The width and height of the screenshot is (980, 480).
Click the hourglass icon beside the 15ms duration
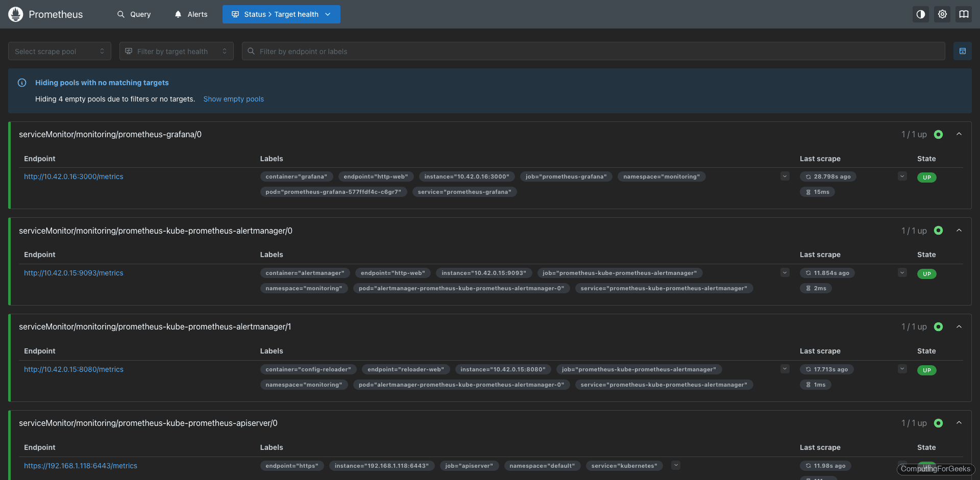pyautogui.click(x=808, y=192)
